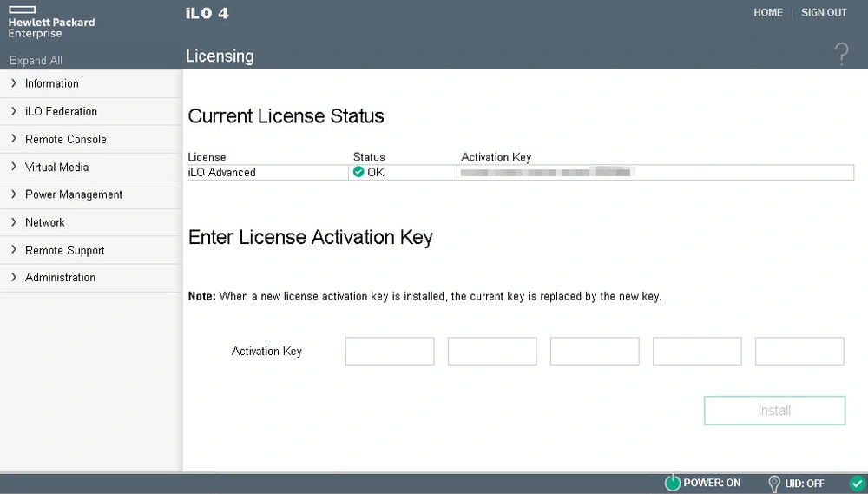Viewport: 868px width, 494px height.
Task: Go to HOME link
Action: click(767, 13)
